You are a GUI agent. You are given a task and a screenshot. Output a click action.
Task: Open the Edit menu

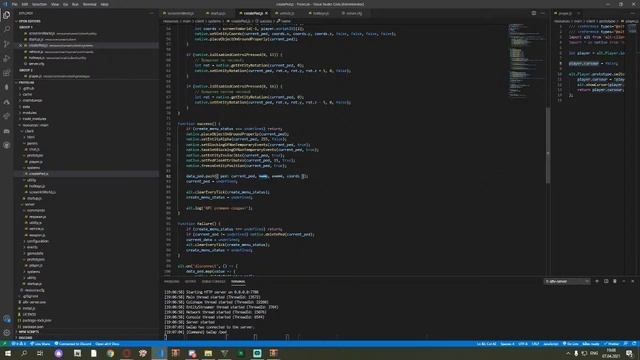click(25, 4)
